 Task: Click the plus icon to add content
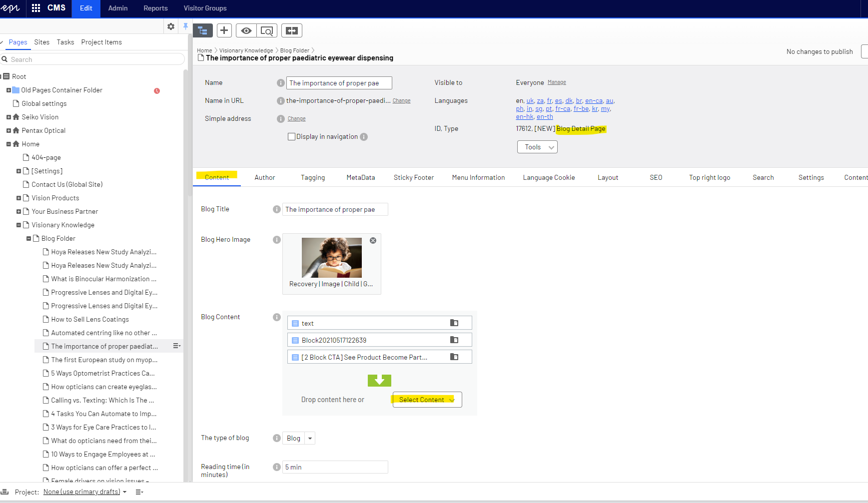pos(224,30)
